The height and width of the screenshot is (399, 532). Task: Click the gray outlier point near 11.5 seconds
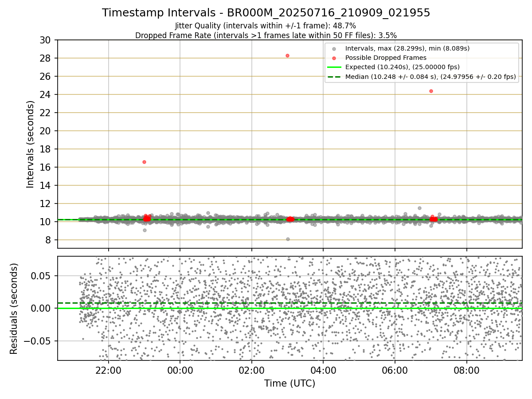click(x=419, y=208)
